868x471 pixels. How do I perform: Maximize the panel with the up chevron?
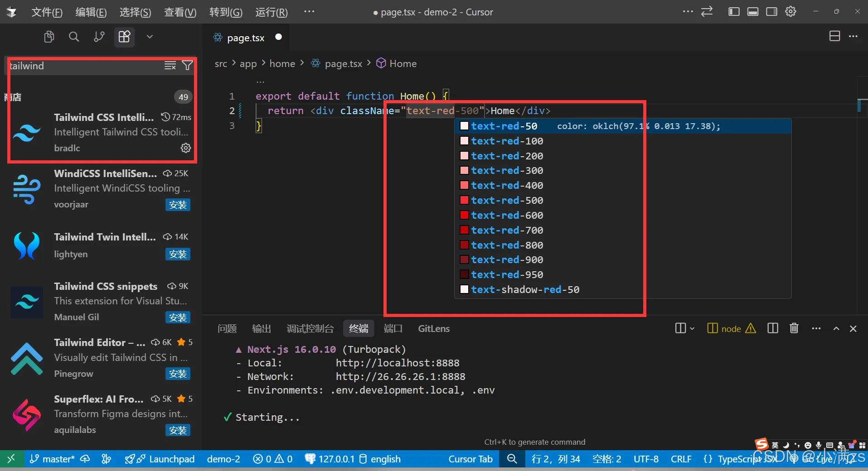836,329
